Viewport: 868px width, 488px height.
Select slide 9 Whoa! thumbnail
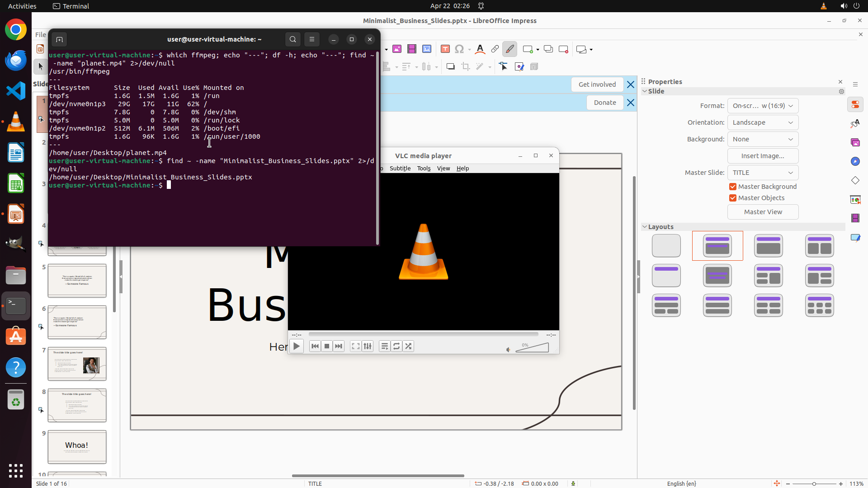[77, 446]
